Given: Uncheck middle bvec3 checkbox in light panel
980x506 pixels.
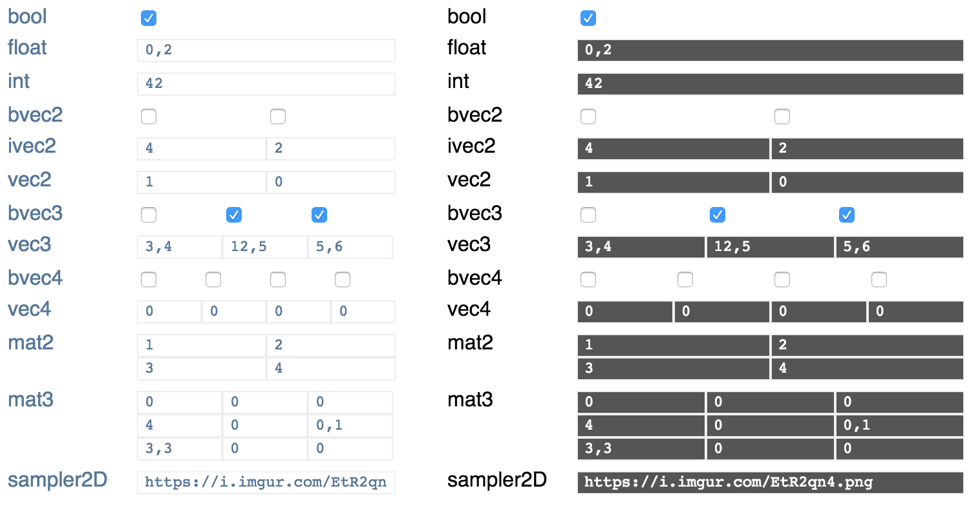Looking at the screenshot, I should pos(234,215).
